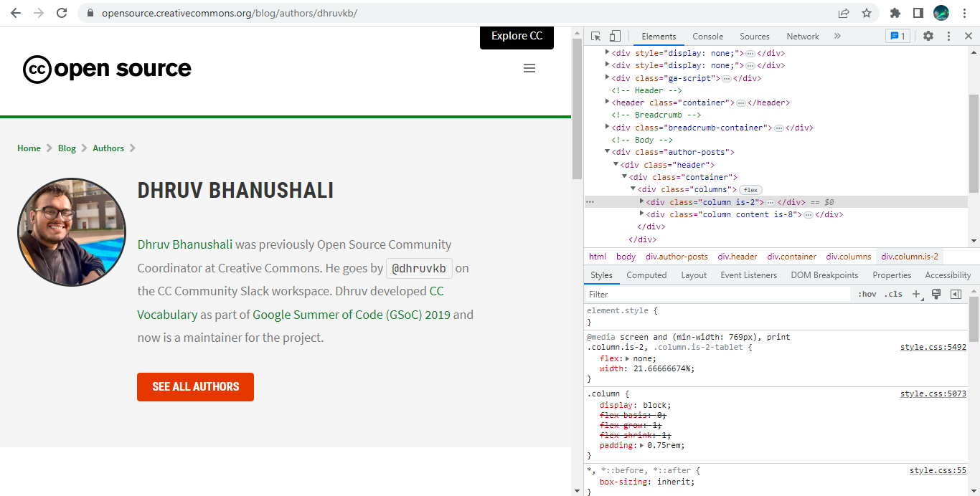Select the Computed pane tab

[x=646, y=275]
